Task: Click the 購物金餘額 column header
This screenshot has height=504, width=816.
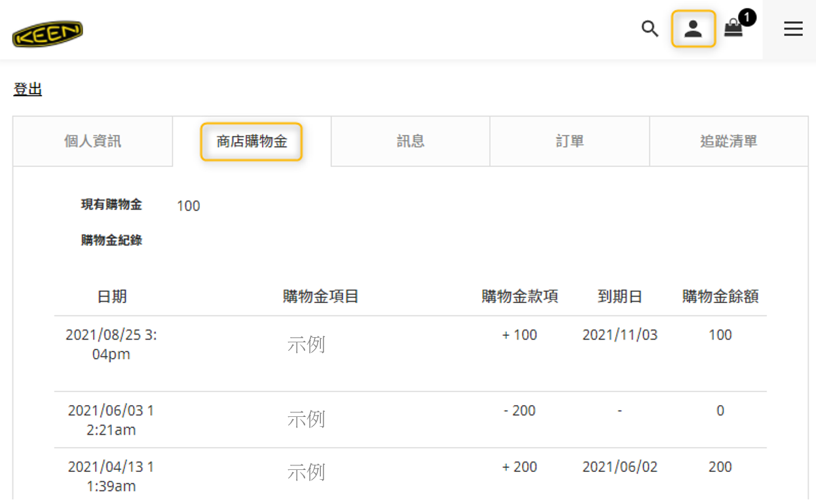Action: (720, 297)
